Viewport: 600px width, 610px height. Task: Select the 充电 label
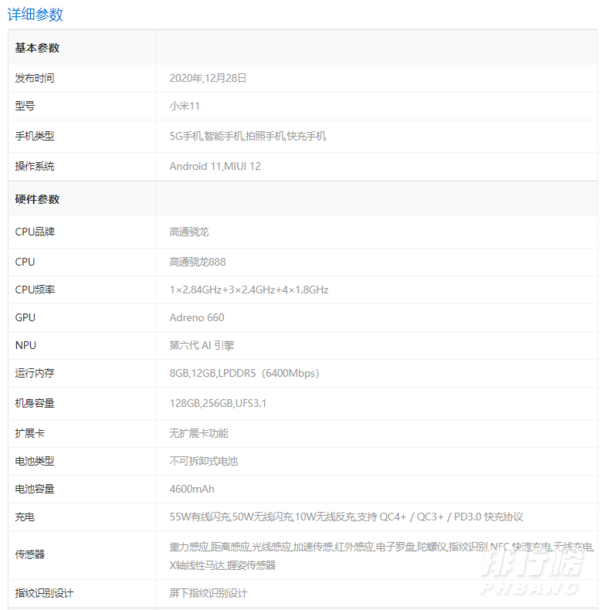(x=25, y=517)
